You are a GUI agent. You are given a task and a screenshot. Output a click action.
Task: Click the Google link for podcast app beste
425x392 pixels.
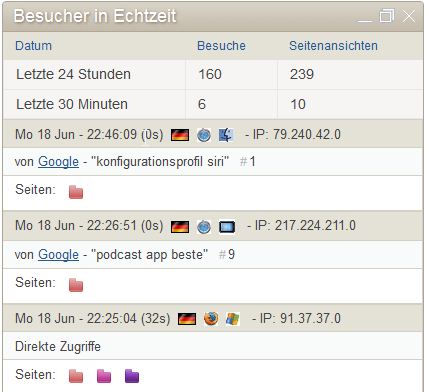(x=58, y=255)
